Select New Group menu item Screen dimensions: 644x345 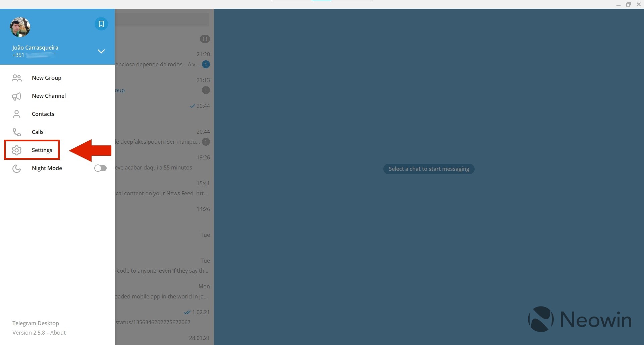point(47,78)
